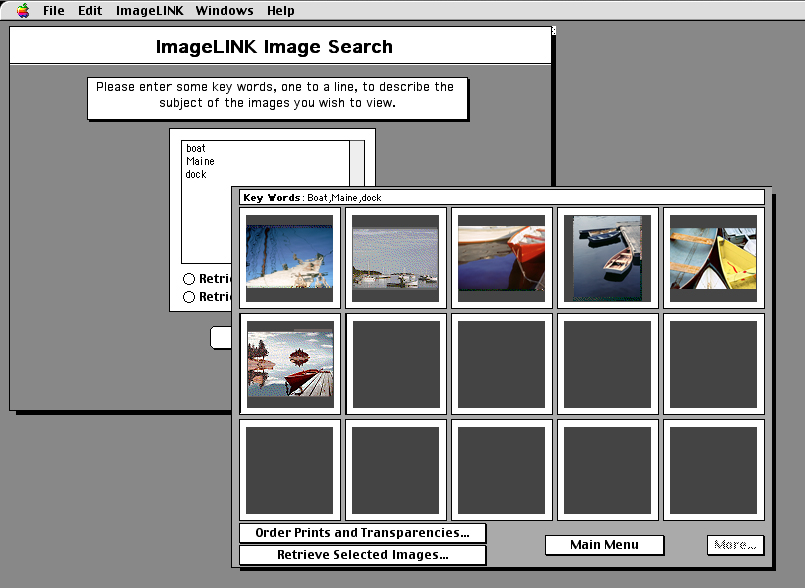This screenshot has width=805, height=588.
Task: Return to Main Menu
Action: tap(604, 545)
